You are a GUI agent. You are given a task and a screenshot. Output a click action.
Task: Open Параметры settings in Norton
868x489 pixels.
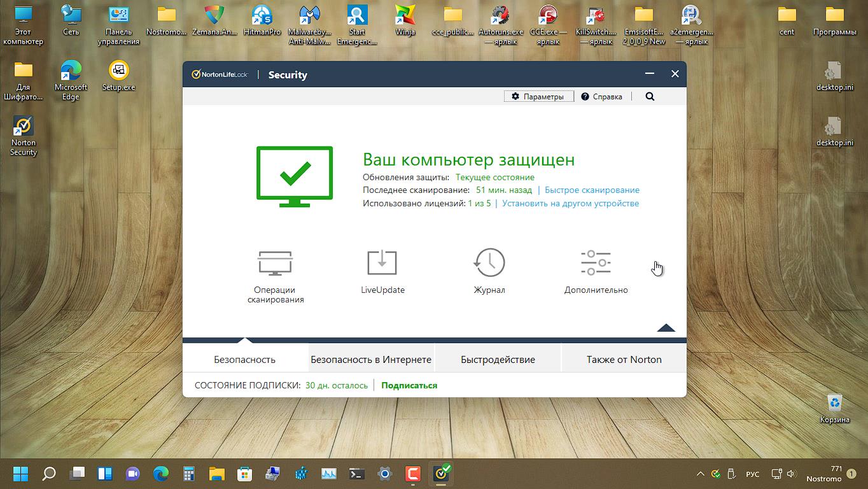tap(538, 97)
